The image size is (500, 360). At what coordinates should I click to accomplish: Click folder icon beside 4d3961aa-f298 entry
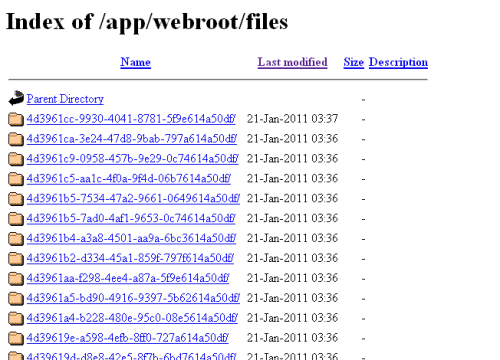[x=16, y=278]
